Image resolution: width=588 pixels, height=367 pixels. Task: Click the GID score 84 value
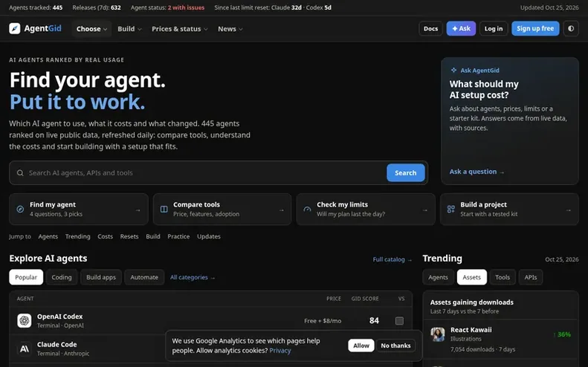(374, 320)
